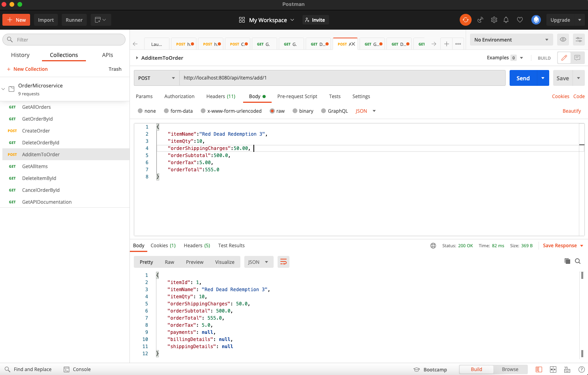Click the Import button

[46, 20]
